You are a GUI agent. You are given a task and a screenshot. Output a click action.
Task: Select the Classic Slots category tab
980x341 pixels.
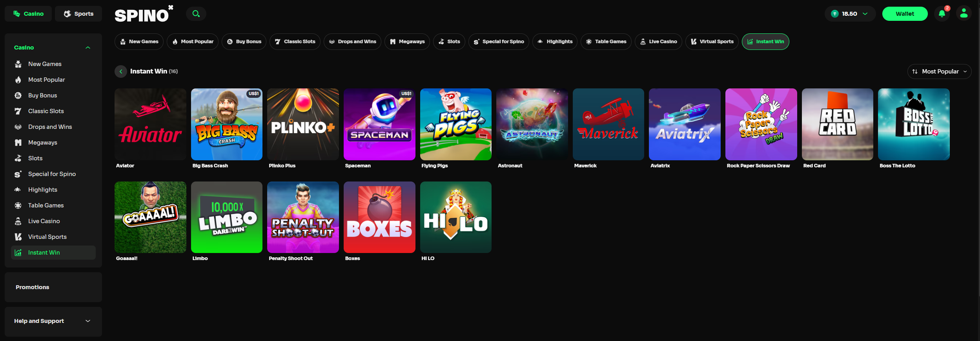(x=295, y=42)
